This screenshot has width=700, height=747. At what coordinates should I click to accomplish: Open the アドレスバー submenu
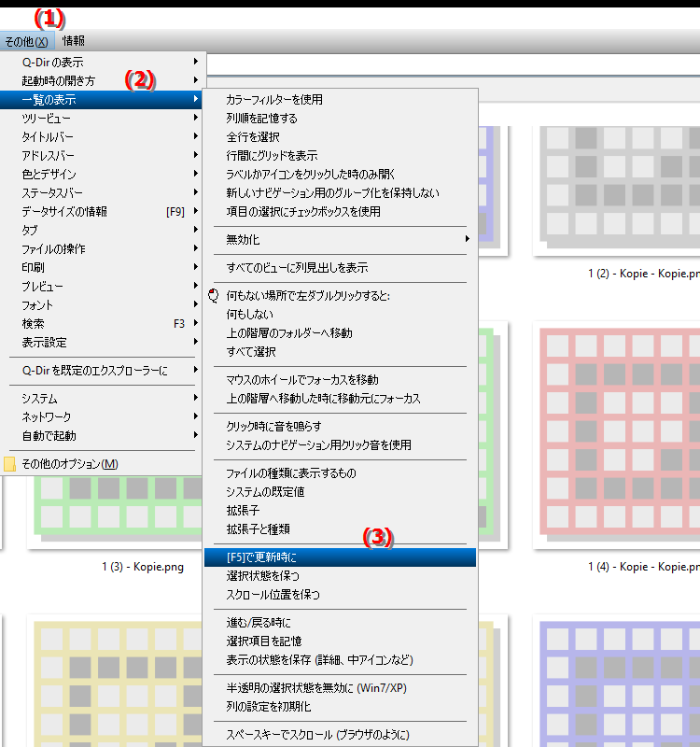103,155
